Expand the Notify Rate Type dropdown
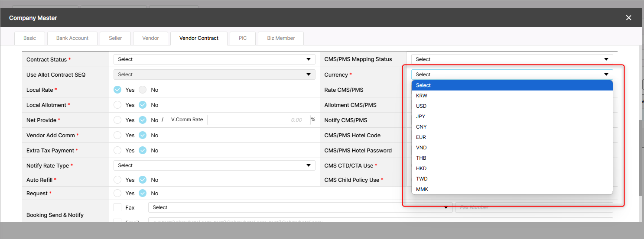This screenshot has width=644, height=239. pyautogui.click(x=214, y=165)
